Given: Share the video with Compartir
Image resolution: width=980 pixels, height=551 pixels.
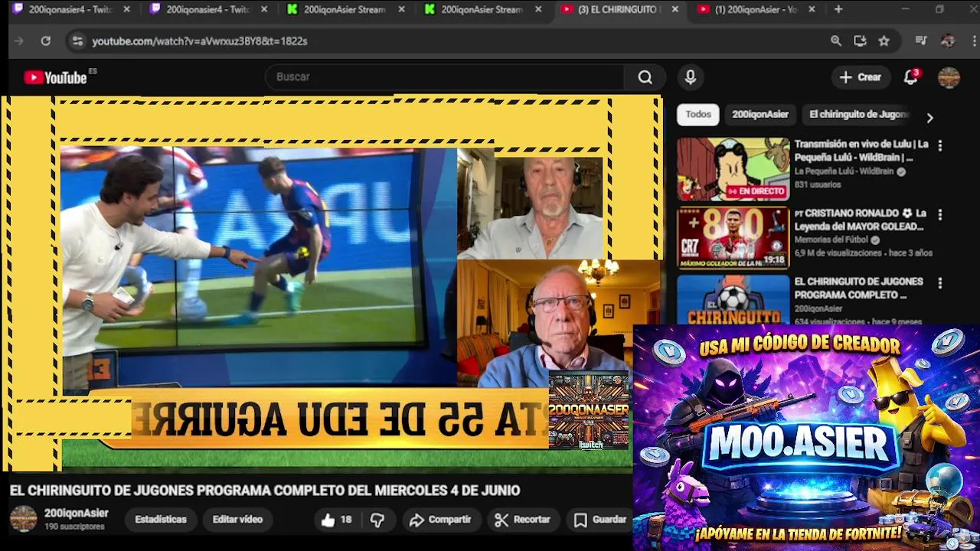Looking at the screenshot, I should tap(440, 520).
